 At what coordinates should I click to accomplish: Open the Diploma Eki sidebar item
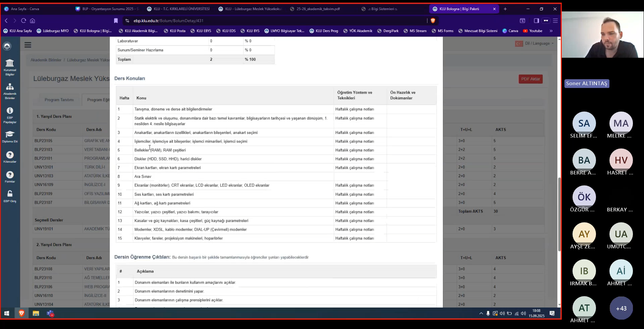click(x=10, y=136)
